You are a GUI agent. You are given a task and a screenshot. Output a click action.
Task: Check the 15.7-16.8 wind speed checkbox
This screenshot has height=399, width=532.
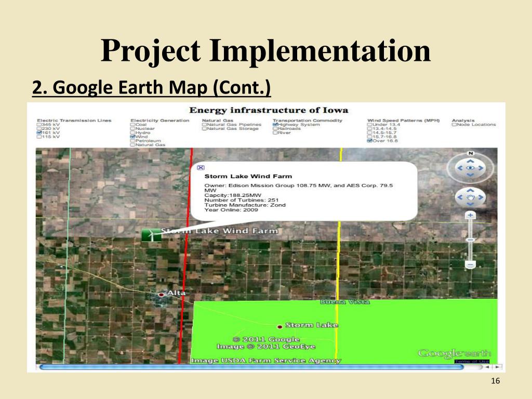tap(369, 137)
